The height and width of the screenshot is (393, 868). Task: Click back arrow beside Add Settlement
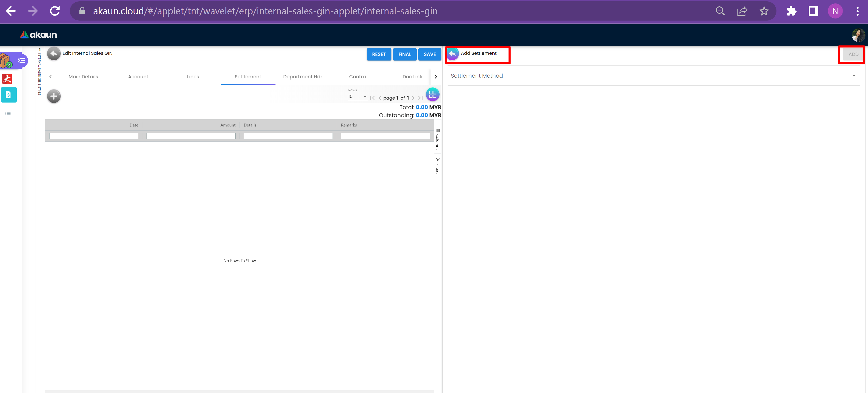coord(453,54)
